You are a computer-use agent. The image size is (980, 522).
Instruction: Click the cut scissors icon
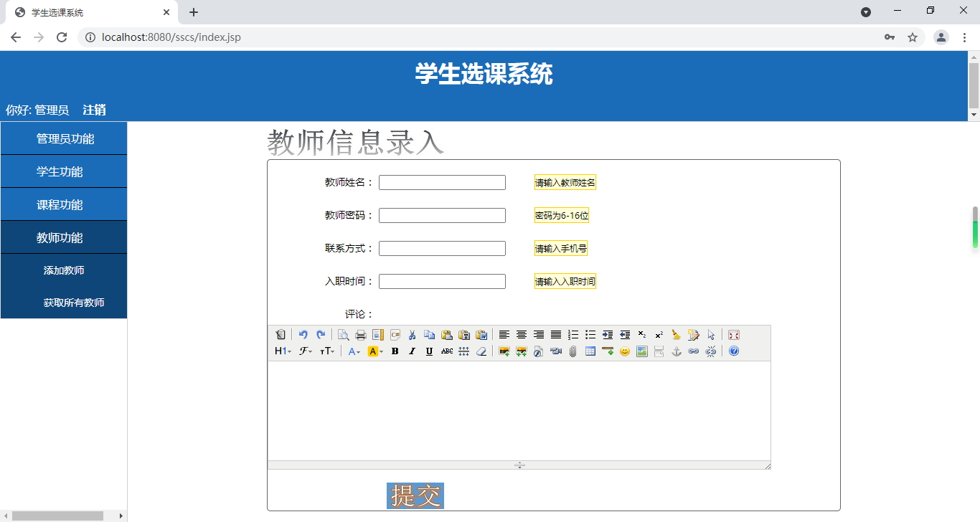tap(413, 335)
